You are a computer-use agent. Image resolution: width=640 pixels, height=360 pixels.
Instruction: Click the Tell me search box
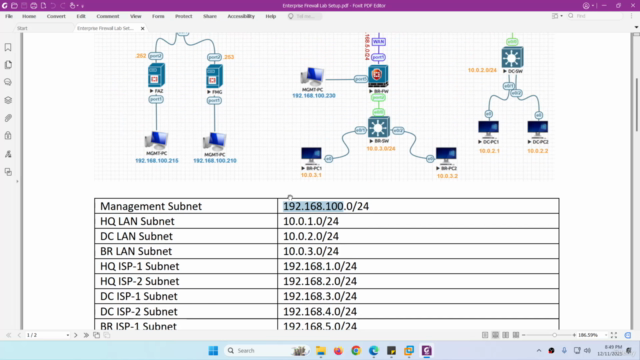(x=304, y=16)
